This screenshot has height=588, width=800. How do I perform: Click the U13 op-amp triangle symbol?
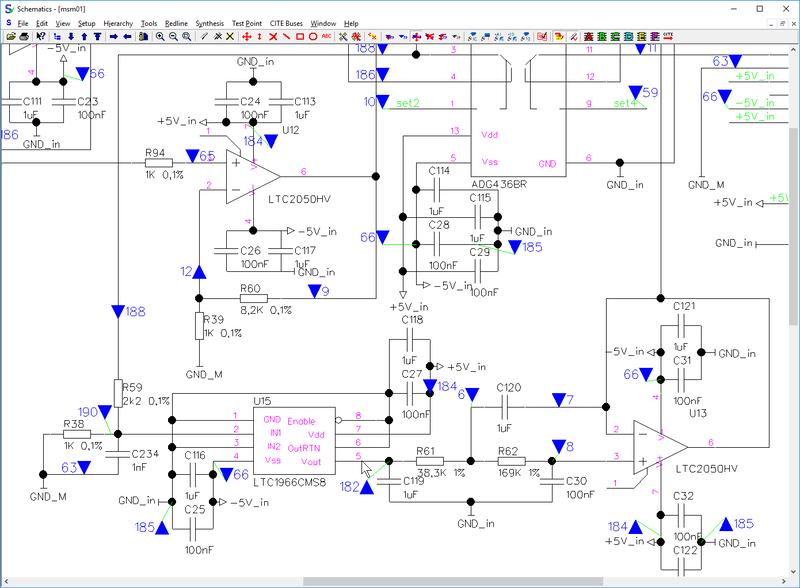[660, 447]
